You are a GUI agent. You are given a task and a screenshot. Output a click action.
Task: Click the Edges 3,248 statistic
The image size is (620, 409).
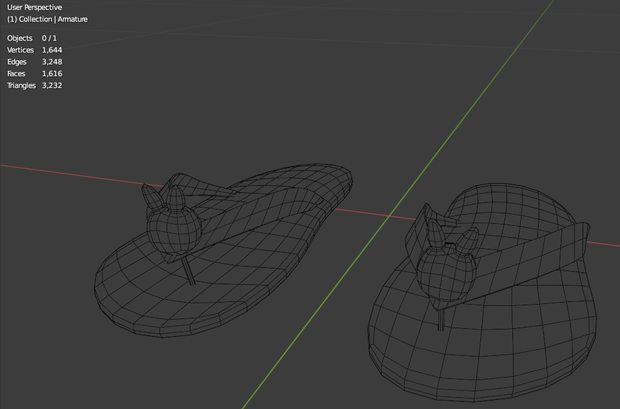pyautogui.click(x=35, y=62)
